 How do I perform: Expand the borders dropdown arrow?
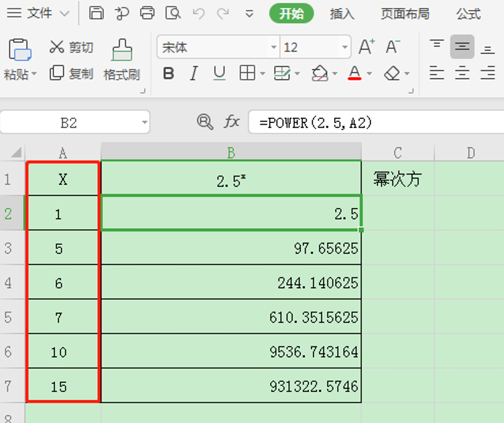click(263, 74)
